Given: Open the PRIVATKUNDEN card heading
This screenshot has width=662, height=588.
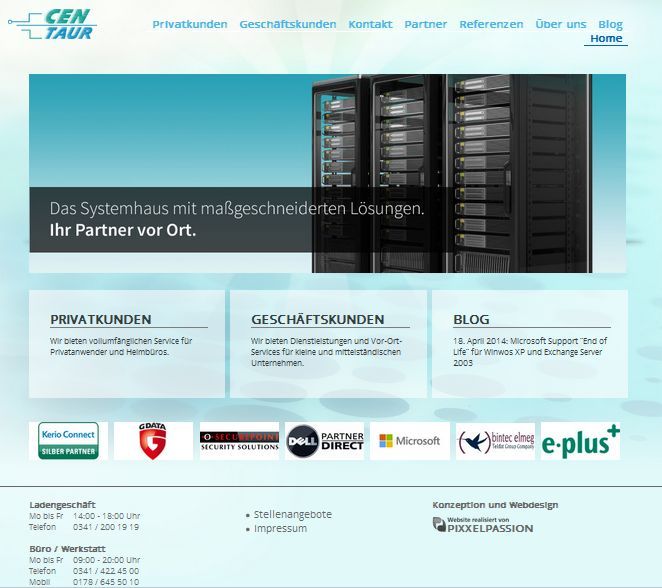Looking at the screenshot, I should [100, 320].
